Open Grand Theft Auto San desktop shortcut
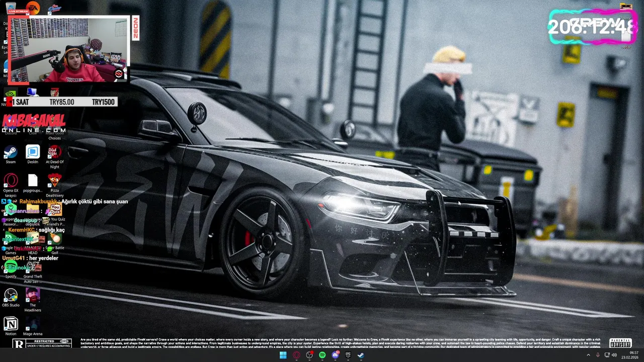The image size is (644, 362). (33, 271)
